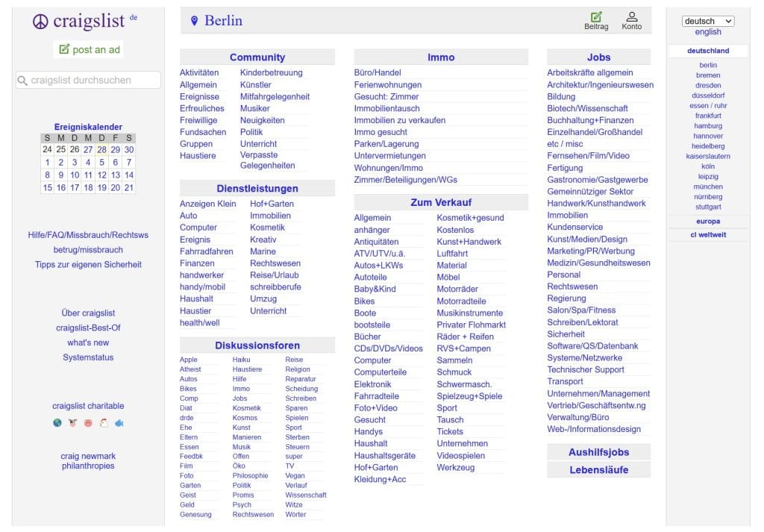Open craigslist-Best-Of link
Image resolution: width=764 pixels, height=532 pixels.
pos(88,328)
